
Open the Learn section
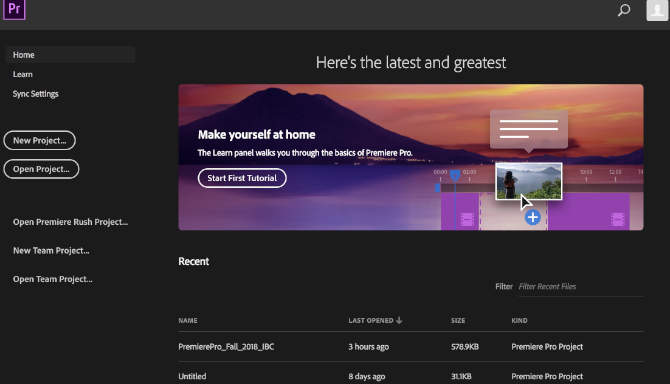pos(23,74)
